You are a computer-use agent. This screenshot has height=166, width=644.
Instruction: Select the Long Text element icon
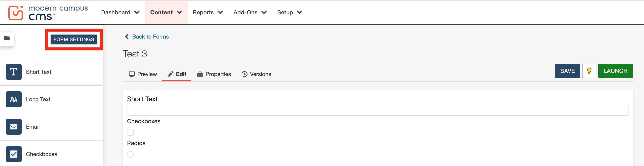(14, 99)
